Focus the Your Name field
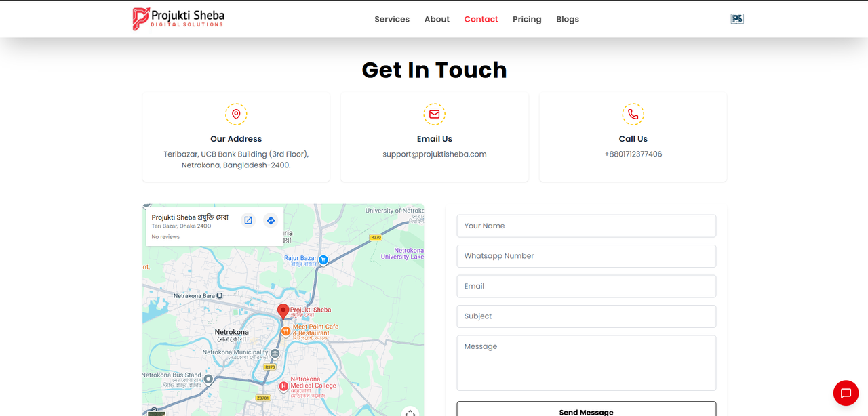The width and height of the screenshot is (868, 416). 586,226
